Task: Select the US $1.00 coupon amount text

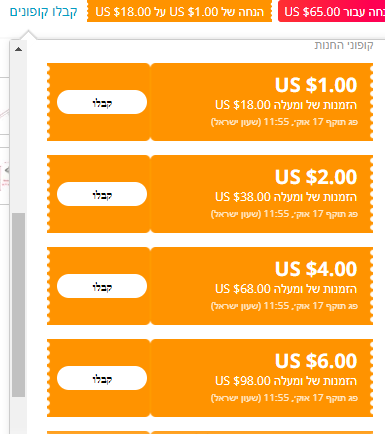Action: point(316,85)
